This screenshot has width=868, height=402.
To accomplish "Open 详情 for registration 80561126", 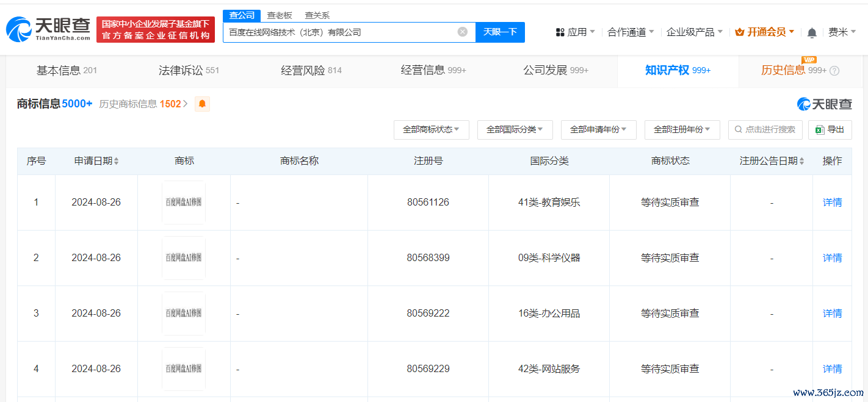I will [x=833, y=203].
